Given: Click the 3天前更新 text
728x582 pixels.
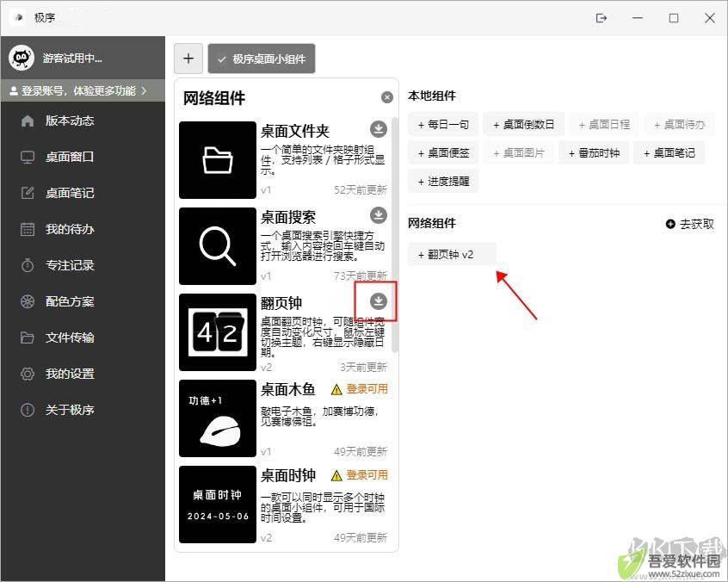Looking at the screenshot, I should (x=363, y=368).
